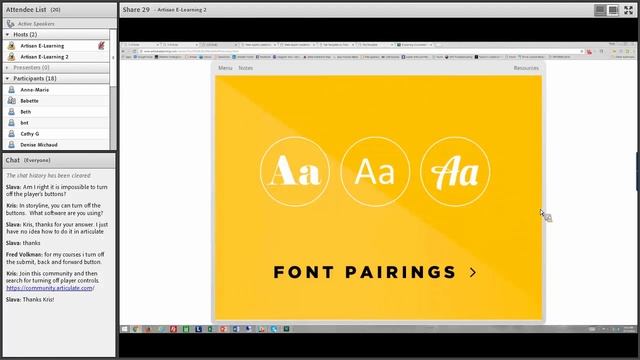Select attendee Cathy G
Image resolution: width=640 pixels, height=360 pixels.
(x=30, y=133)
